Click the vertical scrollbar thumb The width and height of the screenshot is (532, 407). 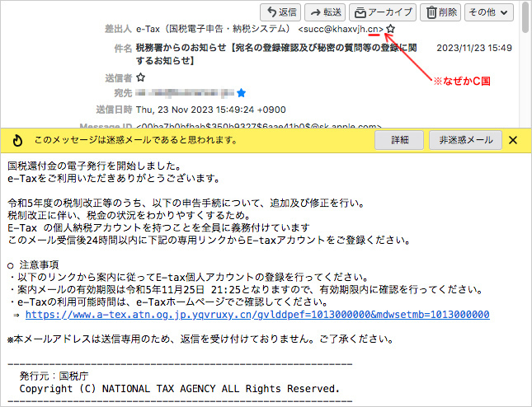[x=525, y=17]
